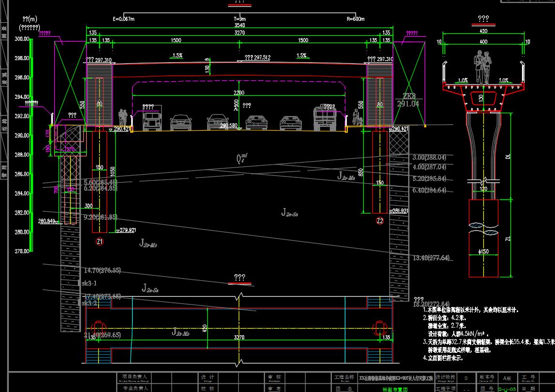This screenshot has width=555, height=392.
Task: Select the green vertical elevation scale bar
Action: coord(31,145)
